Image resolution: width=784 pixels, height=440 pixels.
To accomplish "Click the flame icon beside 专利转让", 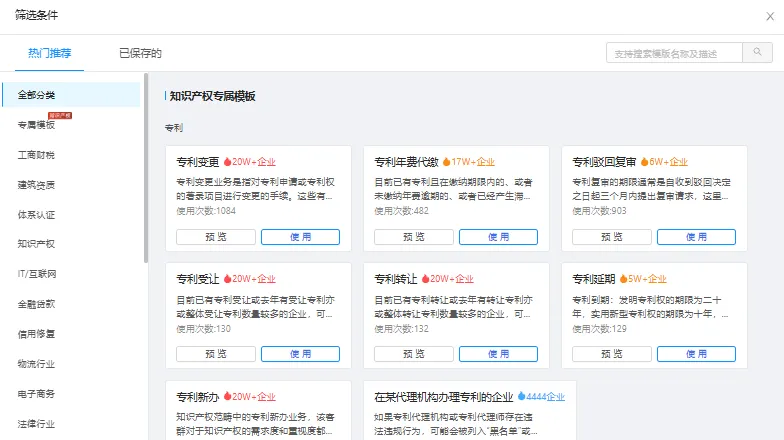I will click(x=426, y=279).
